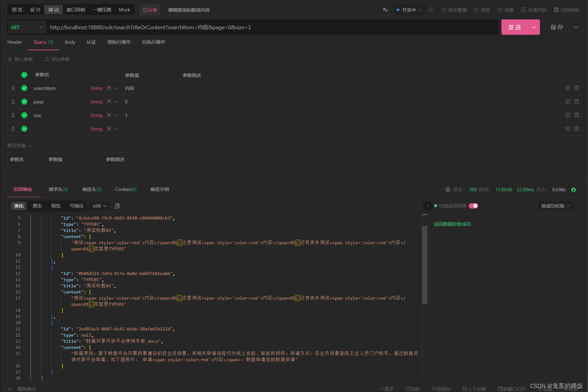Click import parameters (导入参数)
Viewport: 588px width, 392px height.
point(20,59)
